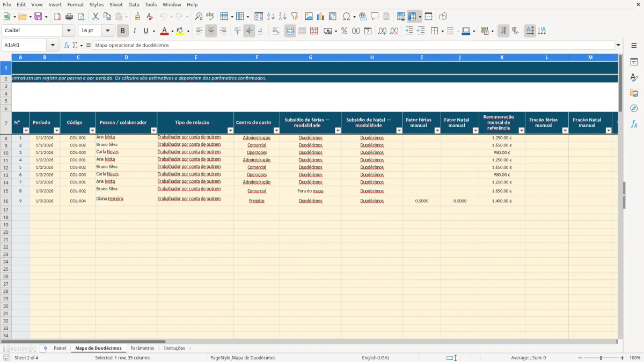Image resolution: width=644 pixels, height=362 pixels.
Task: Run the spelling check
Action: [210, 17]
